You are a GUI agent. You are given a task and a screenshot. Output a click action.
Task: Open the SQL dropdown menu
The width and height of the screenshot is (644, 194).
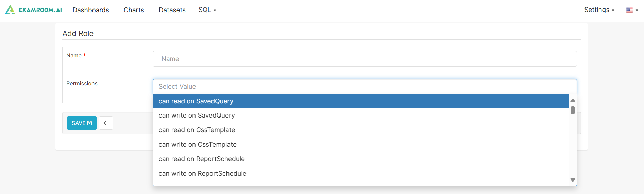pyautogui.click(x=207, y=10)
